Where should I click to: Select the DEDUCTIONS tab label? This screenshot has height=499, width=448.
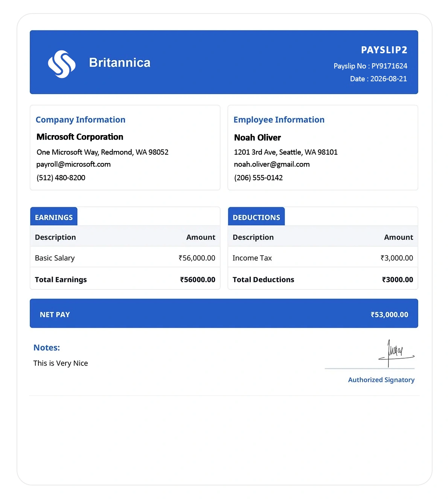[256, 218]
